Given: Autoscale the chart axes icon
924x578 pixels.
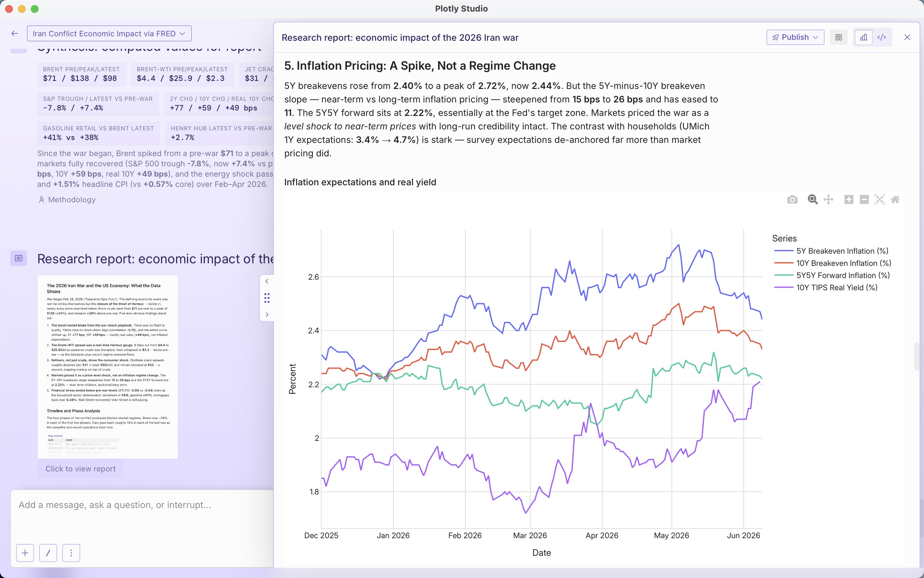Looking at the screenshot, I should point(880,199).
